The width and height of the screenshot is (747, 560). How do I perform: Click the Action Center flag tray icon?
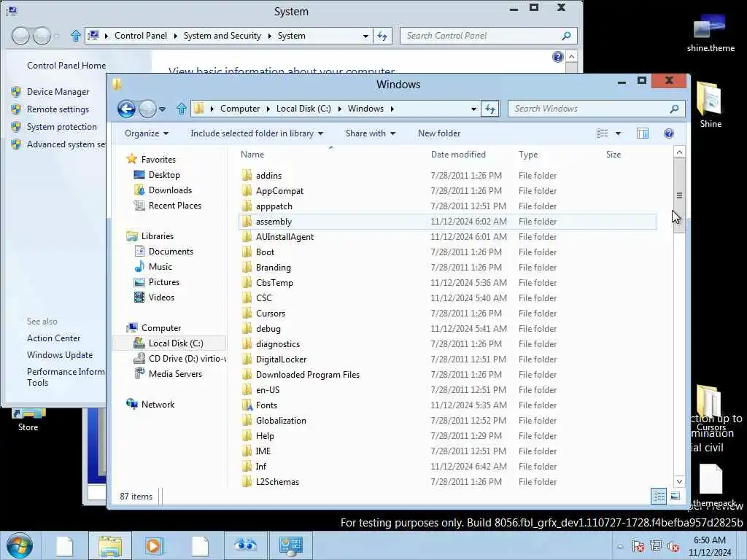tap(638, 546)
